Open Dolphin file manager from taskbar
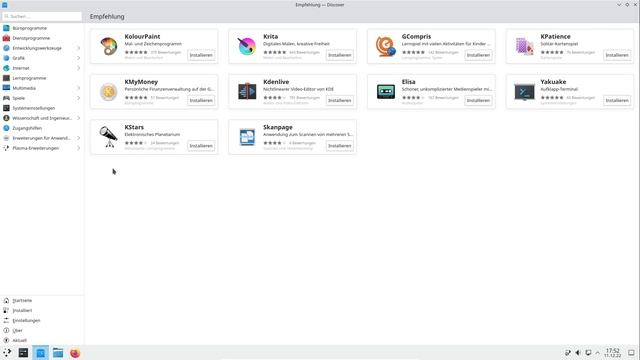Screen dimensions: 640x360 [x=58, y=353]
